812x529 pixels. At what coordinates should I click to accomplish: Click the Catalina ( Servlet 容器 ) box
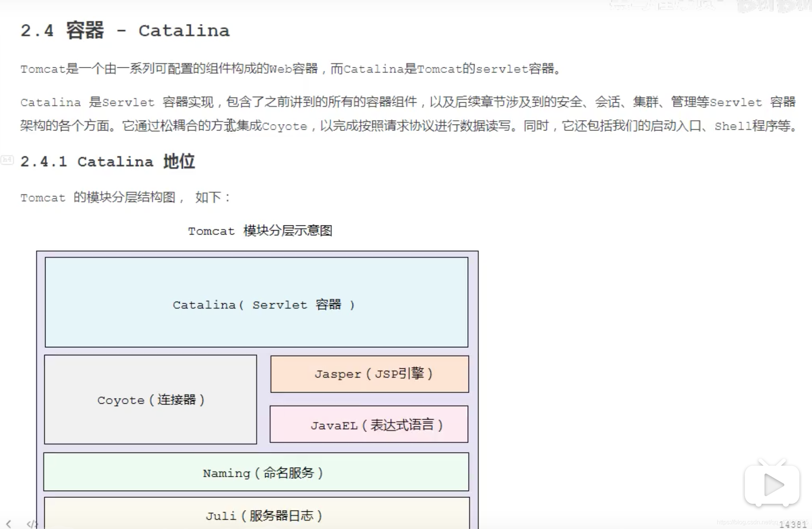tap(257, 302)
